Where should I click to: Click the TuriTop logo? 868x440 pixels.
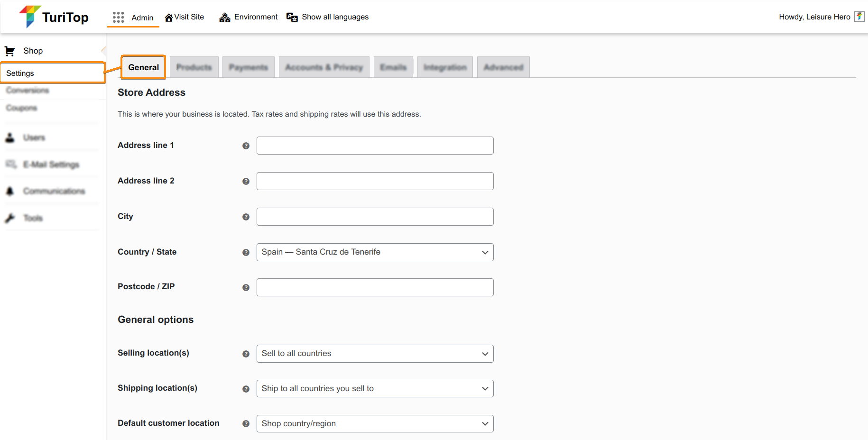(x=54, y=17)
